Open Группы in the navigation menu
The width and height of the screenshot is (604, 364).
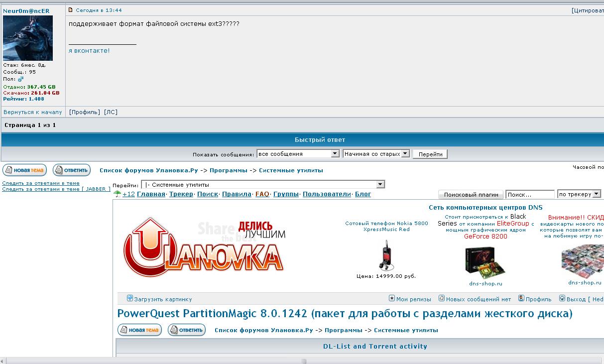pos(286,194)
